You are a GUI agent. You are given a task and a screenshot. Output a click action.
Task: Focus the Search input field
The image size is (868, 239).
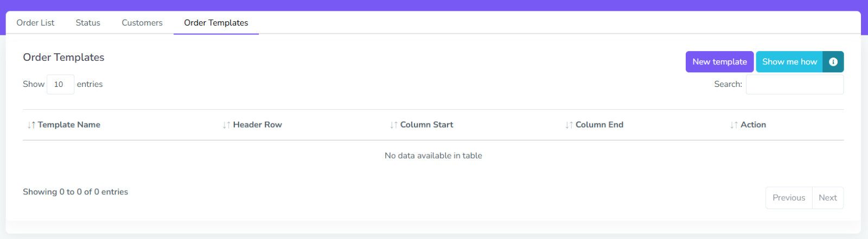point(795,84)
